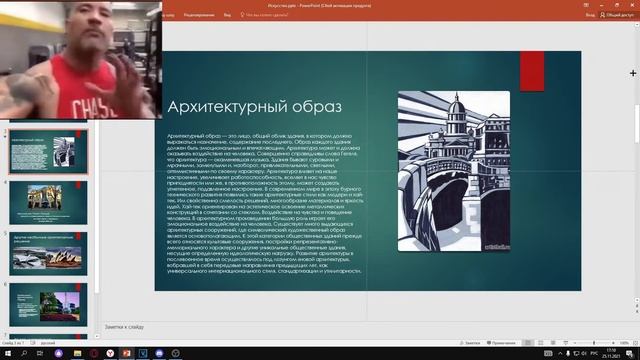Toggle Notes pane in status bar
The height and width of the screenshot is (360, 640).
click(470, 343)
